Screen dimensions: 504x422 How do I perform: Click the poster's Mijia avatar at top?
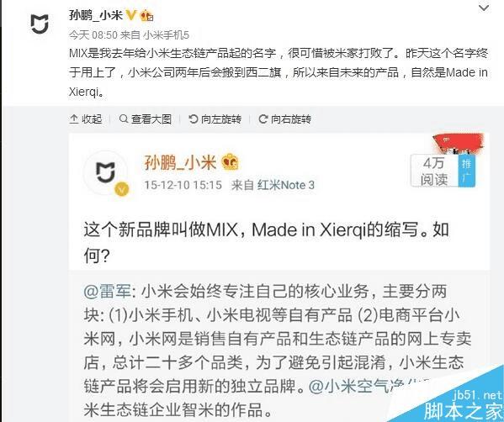(x=40, y=24)
